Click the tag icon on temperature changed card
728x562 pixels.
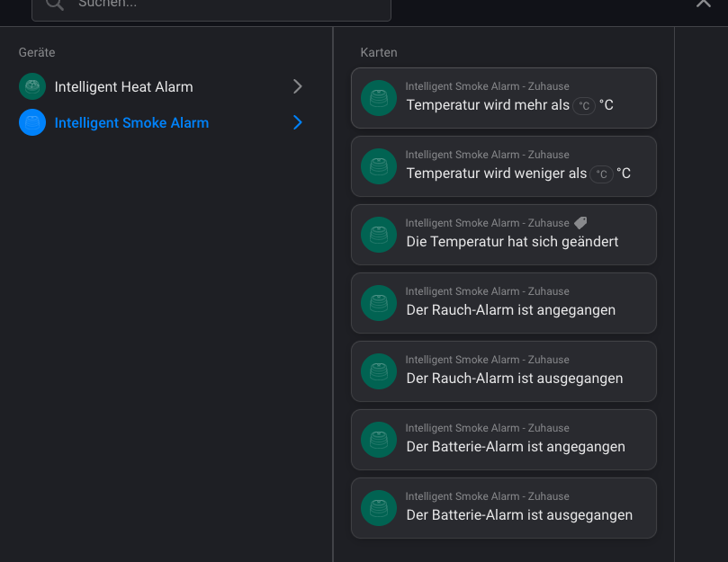click(x=580, y=222)
